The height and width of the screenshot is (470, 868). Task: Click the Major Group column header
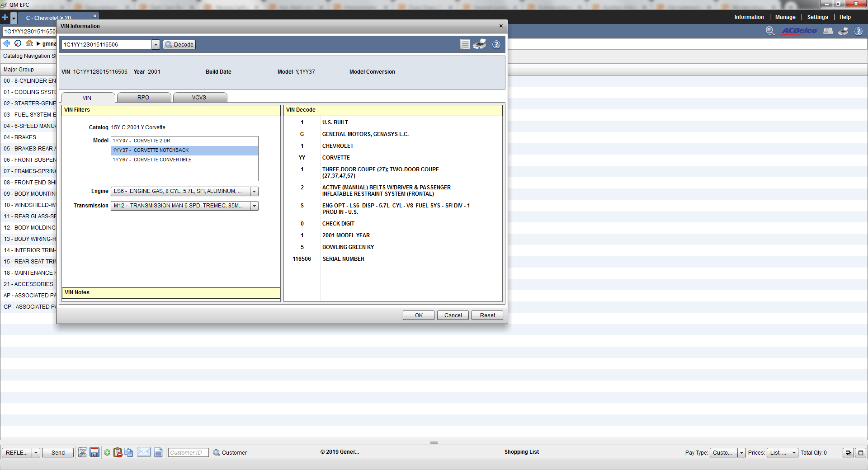pos(28,70)
